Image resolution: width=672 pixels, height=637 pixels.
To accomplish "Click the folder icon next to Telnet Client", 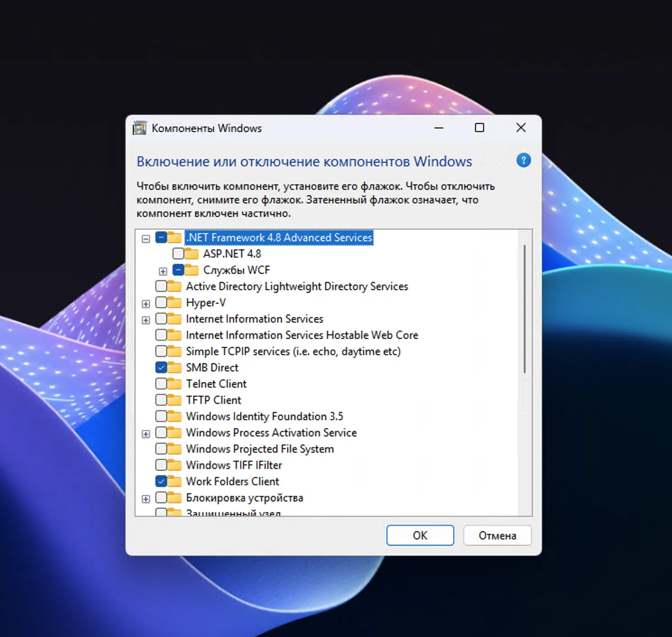I will [x=175, y=384].
